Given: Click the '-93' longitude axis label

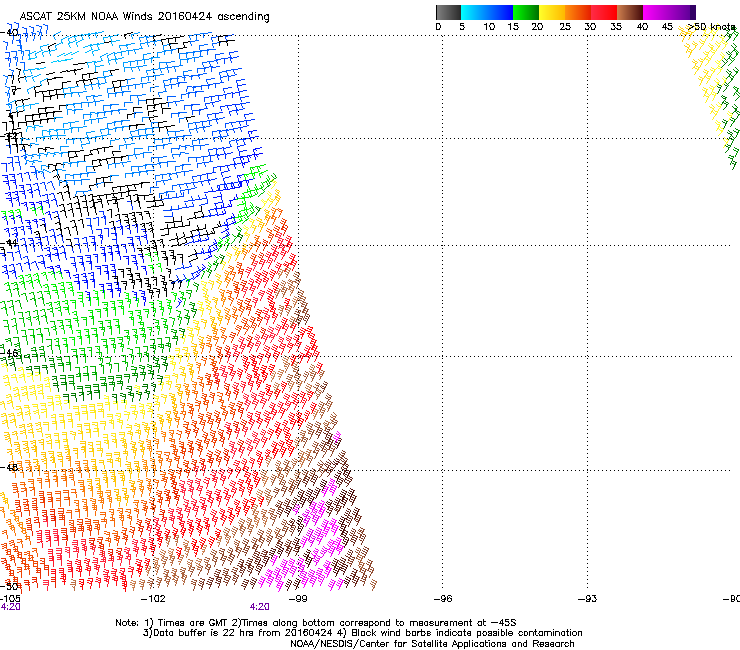Looking at the screenshot, I should 588,599.
